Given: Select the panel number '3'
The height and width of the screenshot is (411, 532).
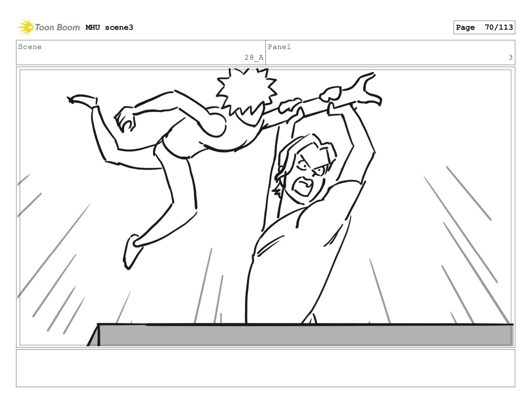Looking at the screenshot, I should click(x=510, y=58).
